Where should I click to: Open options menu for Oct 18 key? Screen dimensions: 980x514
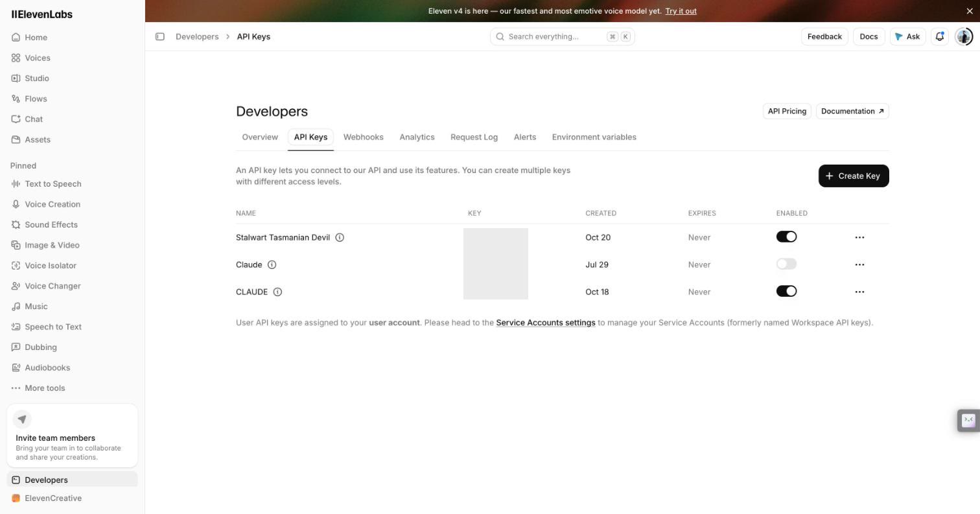tap(859, 292)
